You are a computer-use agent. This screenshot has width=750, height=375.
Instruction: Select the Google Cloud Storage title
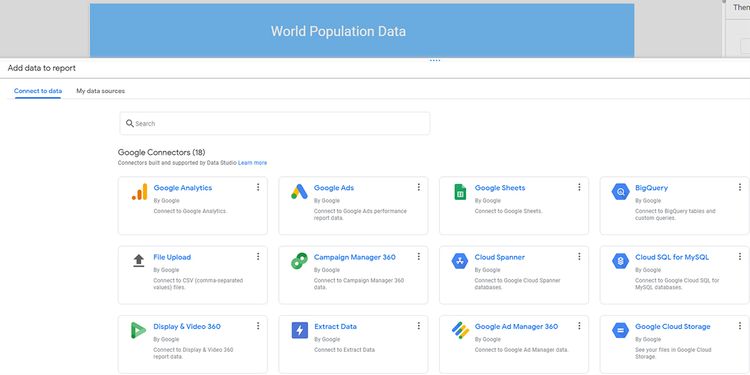pyautogui.click(x=673, y=327)
